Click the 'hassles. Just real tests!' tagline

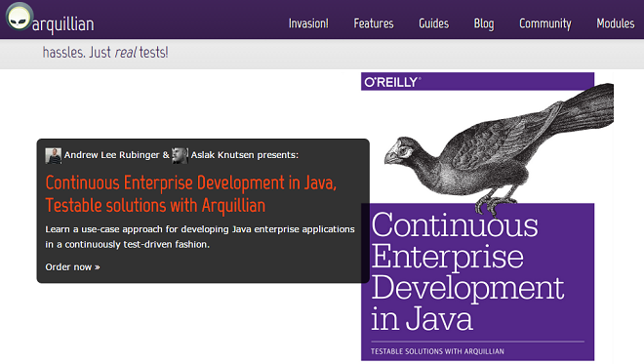click(x=105, y=53)
